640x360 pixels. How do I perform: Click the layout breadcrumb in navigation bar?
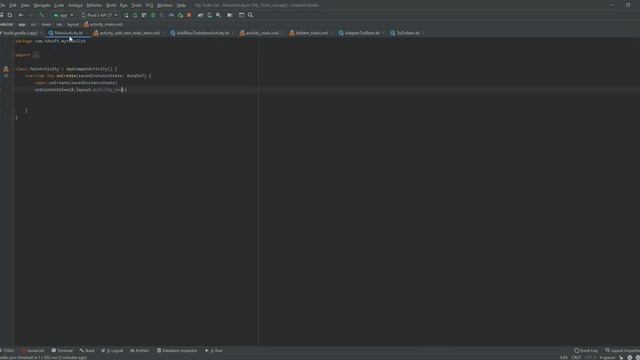click(73, 24)
